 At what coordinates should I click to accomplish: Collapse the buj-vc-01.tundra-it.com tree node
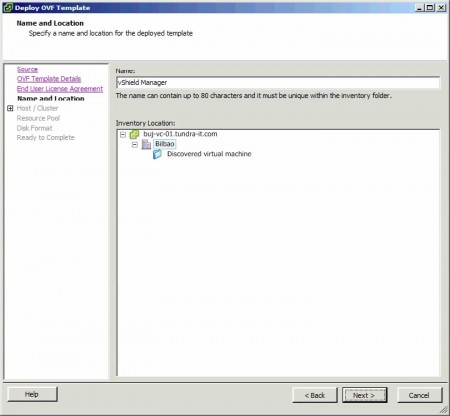(123, 134)
